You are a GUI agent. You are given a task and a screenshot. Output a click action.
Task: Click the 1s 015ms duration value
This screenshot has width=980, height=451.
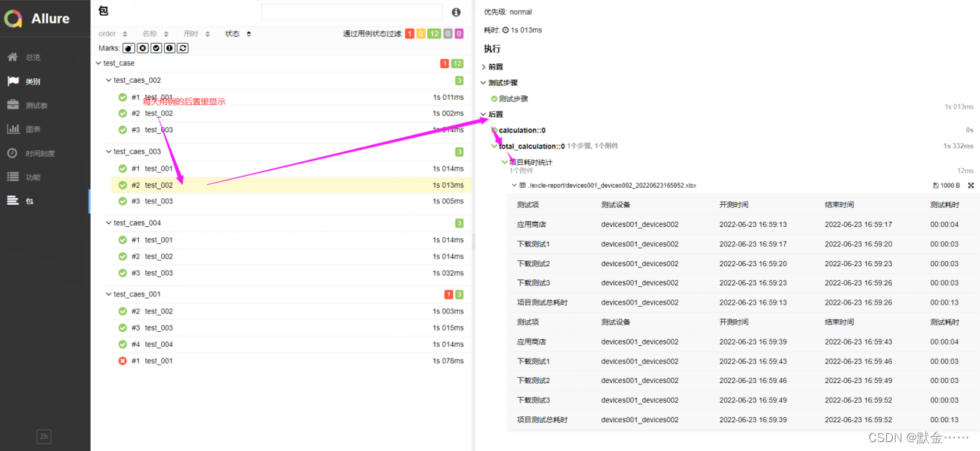click(x=449, y=328)
